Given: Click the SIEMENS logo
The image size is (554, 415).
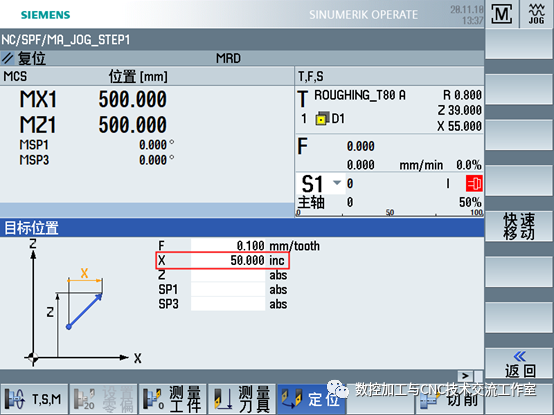Looking at the screenshot, I should pyautogui.click(x=46, y=15).
